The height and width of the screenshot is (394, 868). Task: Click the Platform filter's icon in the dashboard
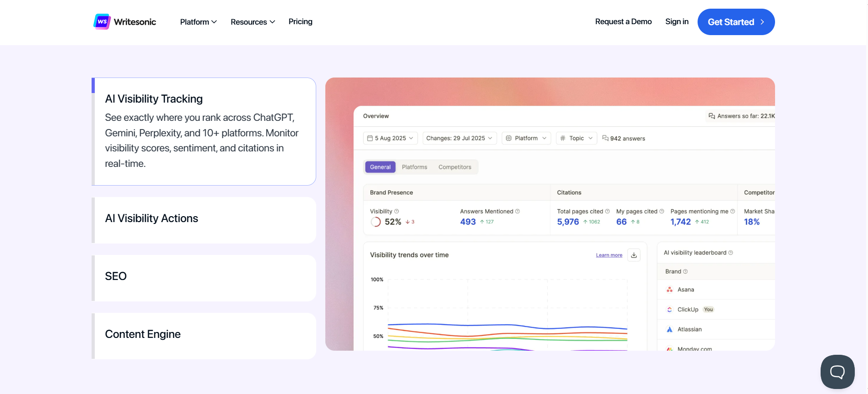pyautogui.click(x=509, y=138)
